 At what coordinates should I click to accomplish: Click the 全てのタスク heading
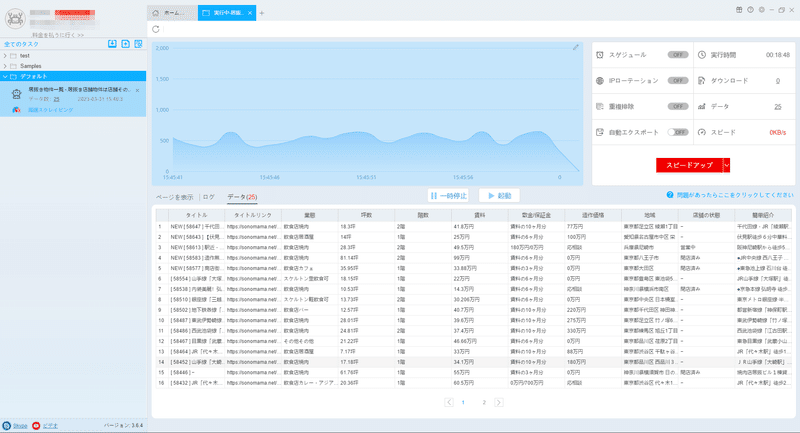point(21,44)
